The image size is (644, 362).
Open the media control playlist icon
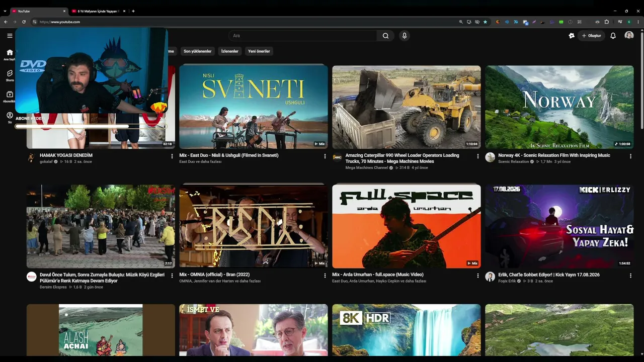[620, 22]
